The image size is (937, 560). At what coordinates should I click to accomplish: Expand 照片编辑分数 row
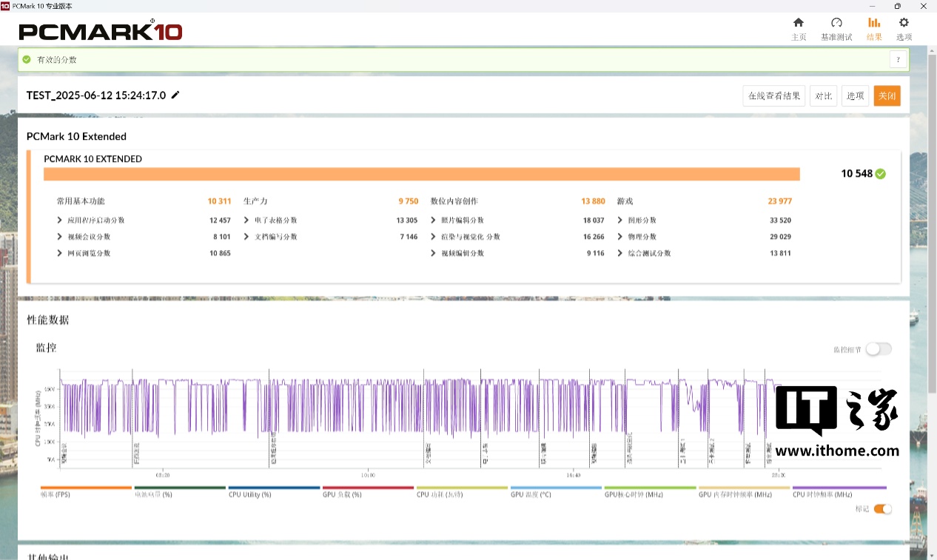[434, 220]
